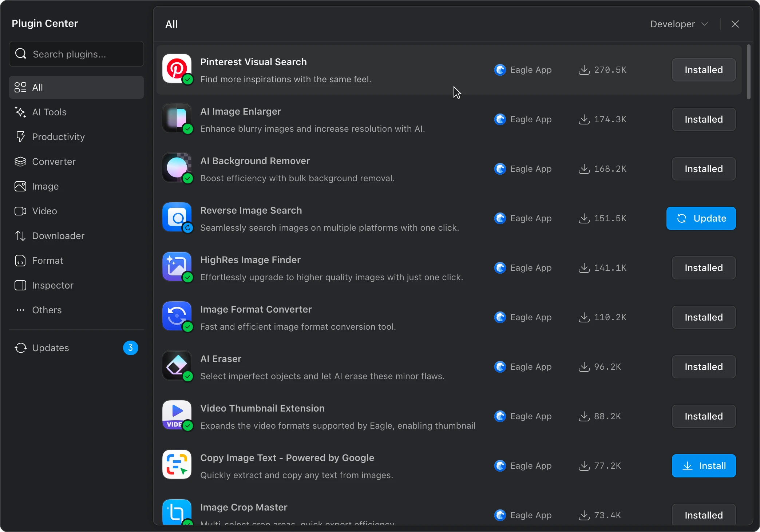The width and height of the screenshot is (760, 532).
Task: Update the Reverse Image Search plugin
Action: (701, 218)
